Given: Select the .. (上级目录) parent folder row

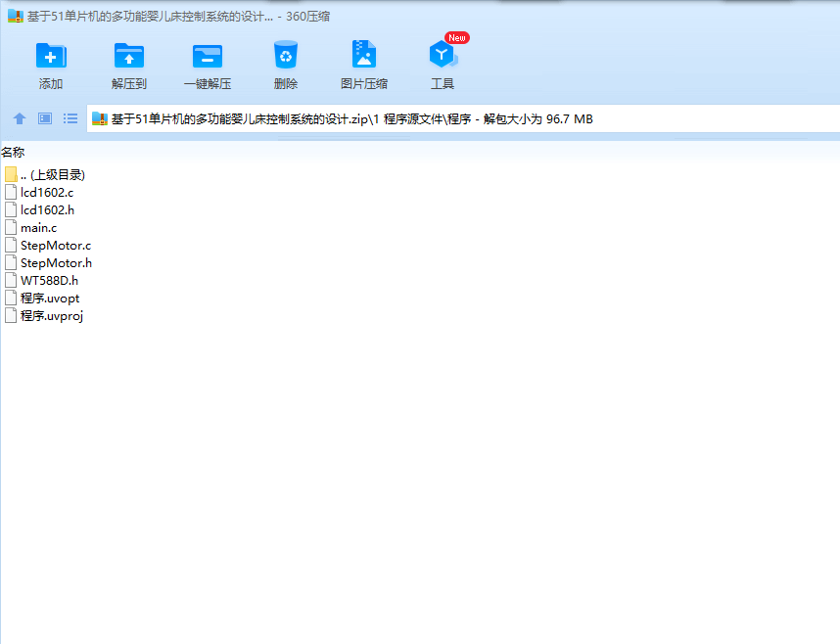Looking at the screenshot, I should [x=45, y=174].
